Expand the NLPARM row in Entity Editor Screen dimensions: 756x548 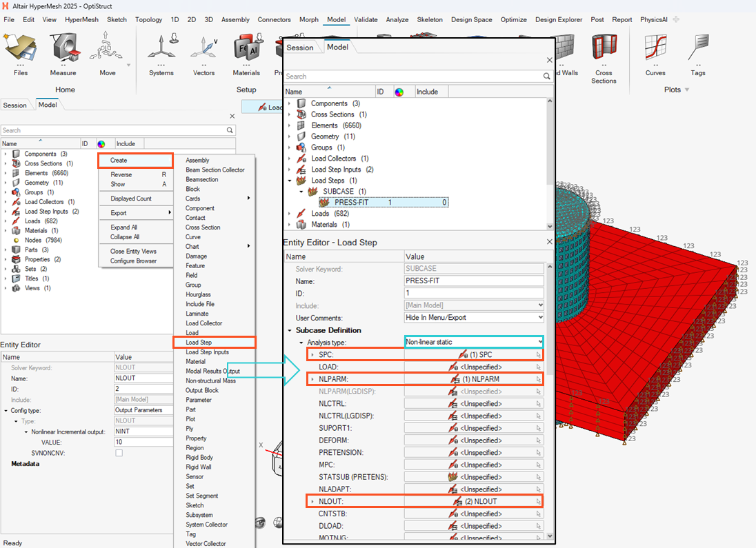pos(312,379)
